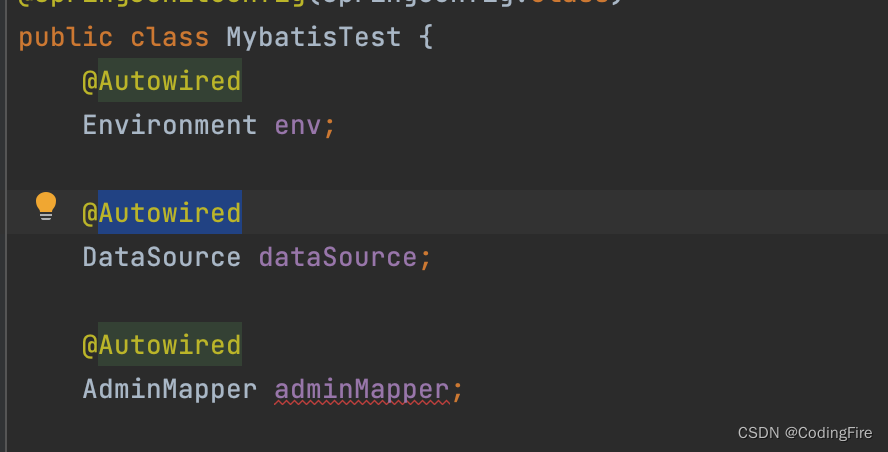The height and width of the screenshot is (452, 888).
Task: Click the empty line below Environment env
Action: [x=447, y=169]
